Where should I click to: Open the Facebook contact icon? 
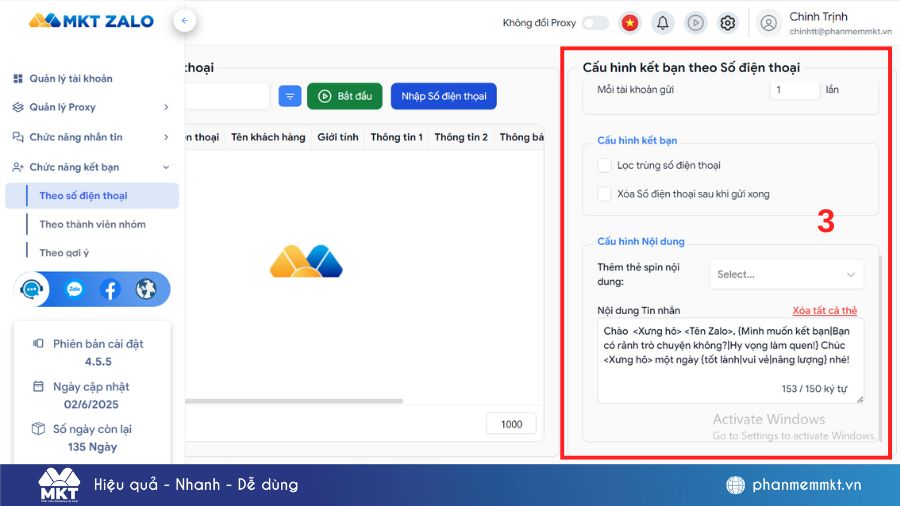click(110, 289)
